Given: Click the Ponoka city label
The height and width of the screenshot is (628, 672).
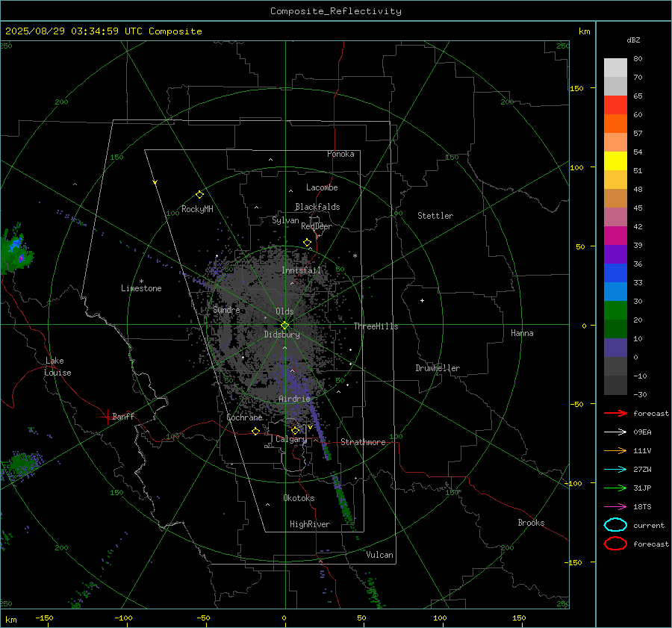Looking at the screenshot, I should pos(340,154).
